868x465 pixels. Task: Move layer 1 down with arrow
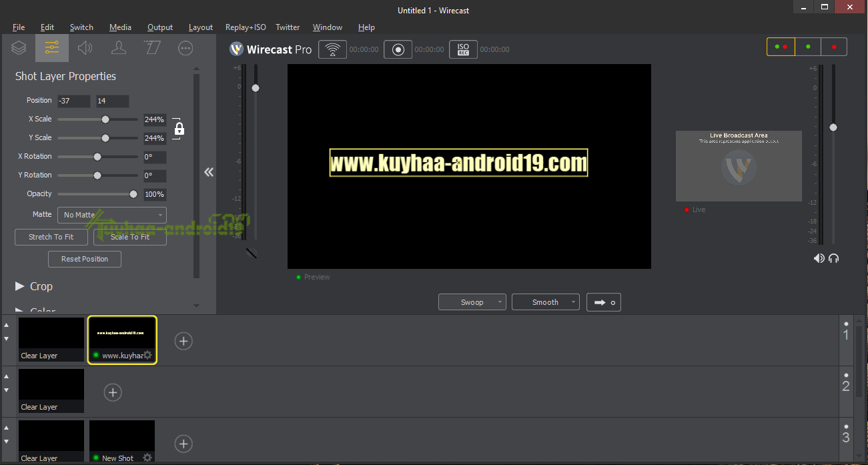coord(7,338)
